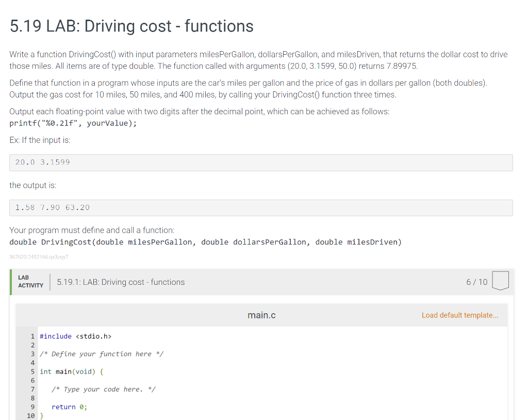Click the Define your function here comment
The image size is (528, 420).
[x=102, y=353]
